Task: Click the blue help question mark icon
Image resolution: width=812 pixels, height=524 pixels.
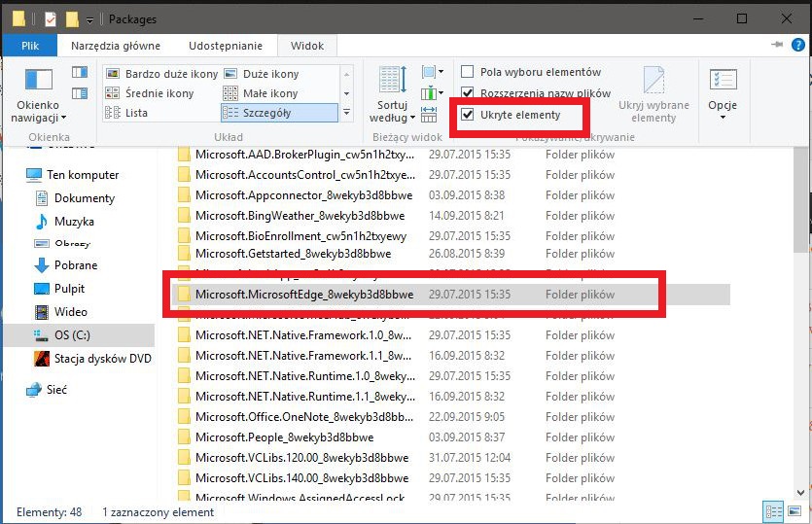Action: (x=798, y=45)
